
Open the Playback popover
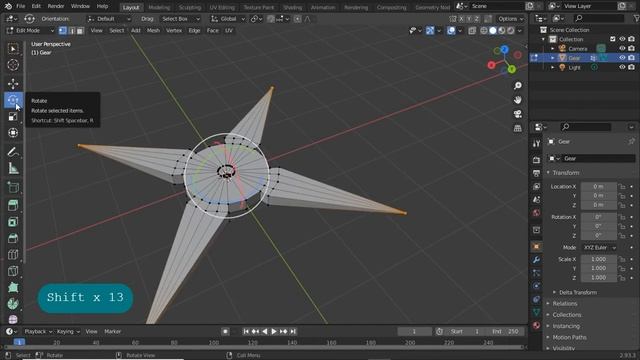(x=38, y=331)
